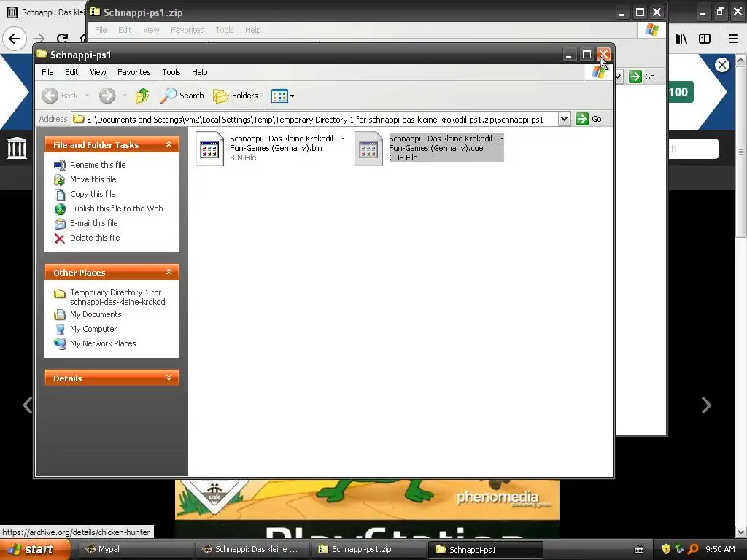Viewport: 747px width, 560px height.
Task: Select the Schnappi .bin file icon
Action: (x=209, y=149)
